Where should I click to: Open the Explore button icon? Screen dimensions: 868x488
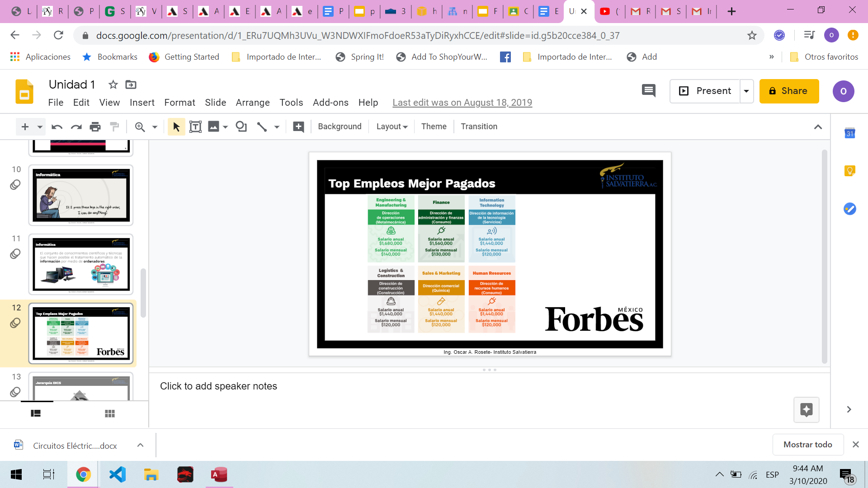[x=806, y=410]
